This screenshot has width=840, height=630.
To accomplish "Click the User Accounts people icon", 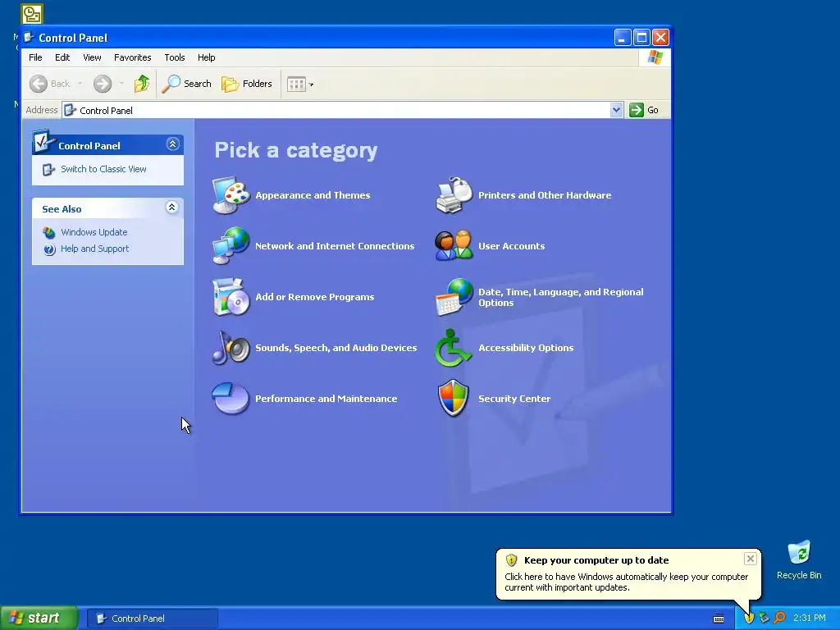I will (454, 246).
